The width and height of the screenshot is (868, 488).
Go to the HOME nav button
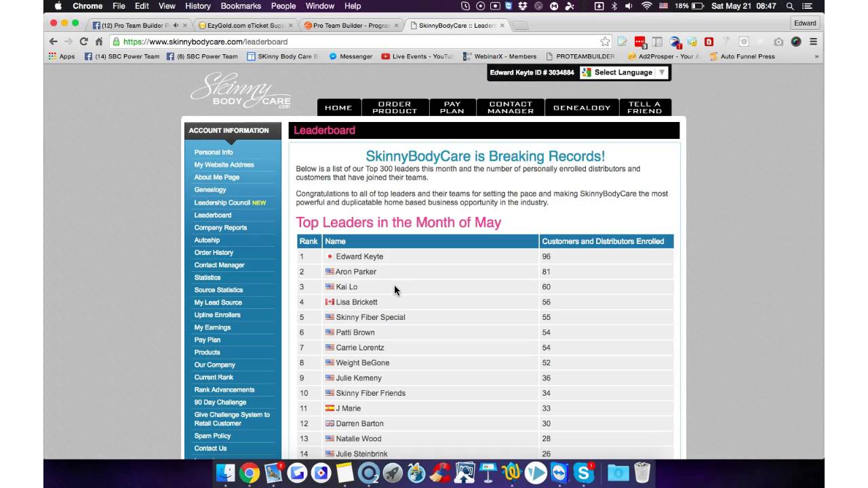338,107
